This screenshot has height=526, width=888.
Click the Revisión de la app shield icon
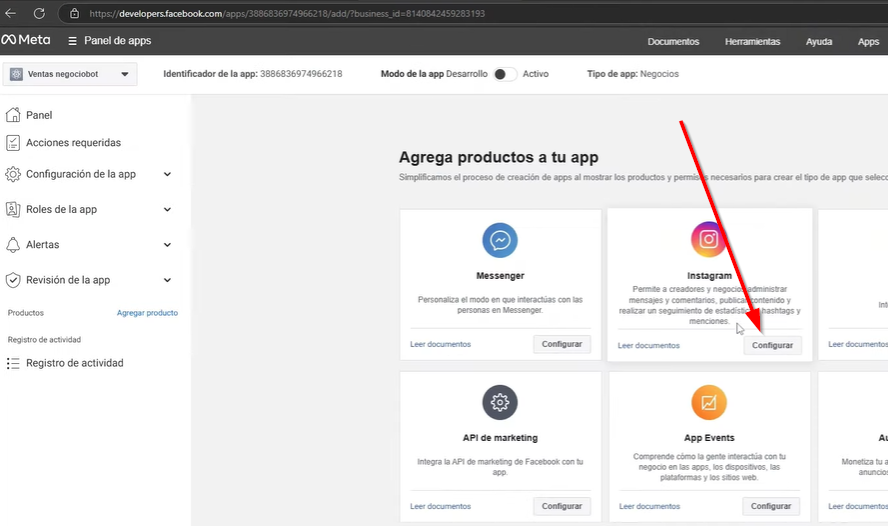point(13,280)
